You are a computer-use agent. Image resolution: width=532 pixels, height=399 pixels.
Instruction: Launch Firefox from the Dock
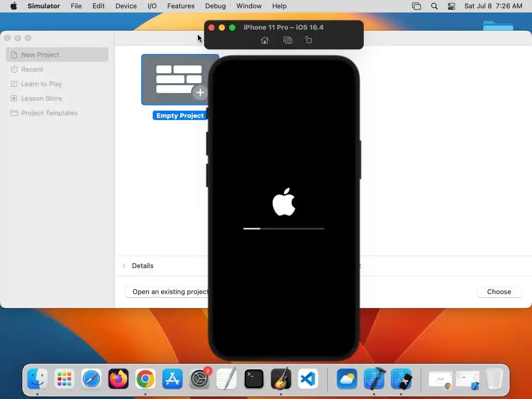(118, 379)
